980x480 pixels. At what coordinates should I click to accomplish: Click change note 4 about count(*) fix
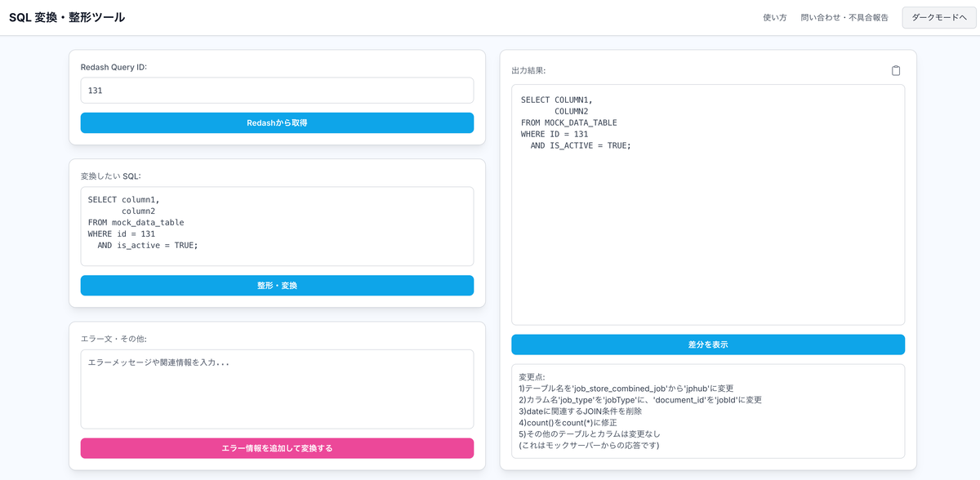[x=568, y=423]
